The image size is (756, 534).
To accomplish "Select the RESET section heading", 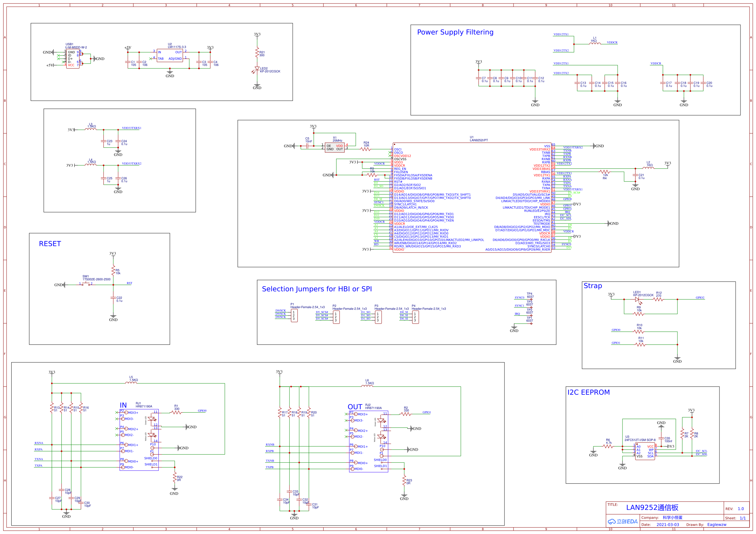I will click(x=50, y=244).
